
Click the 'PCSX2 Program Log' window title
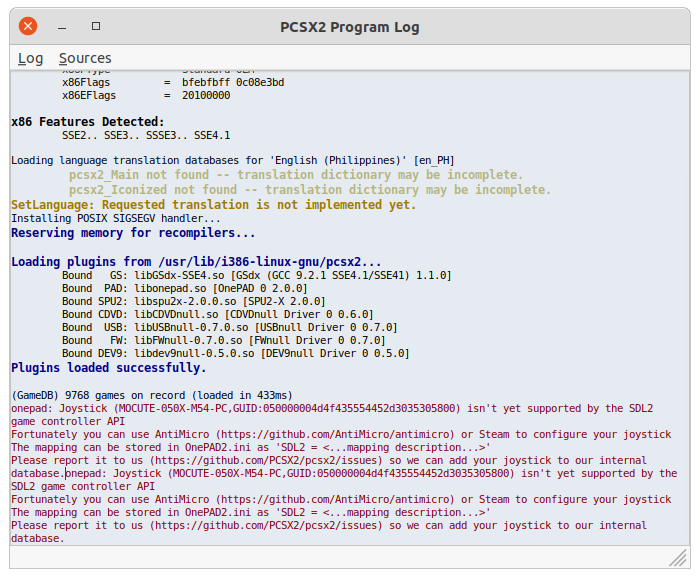(350, 27)
